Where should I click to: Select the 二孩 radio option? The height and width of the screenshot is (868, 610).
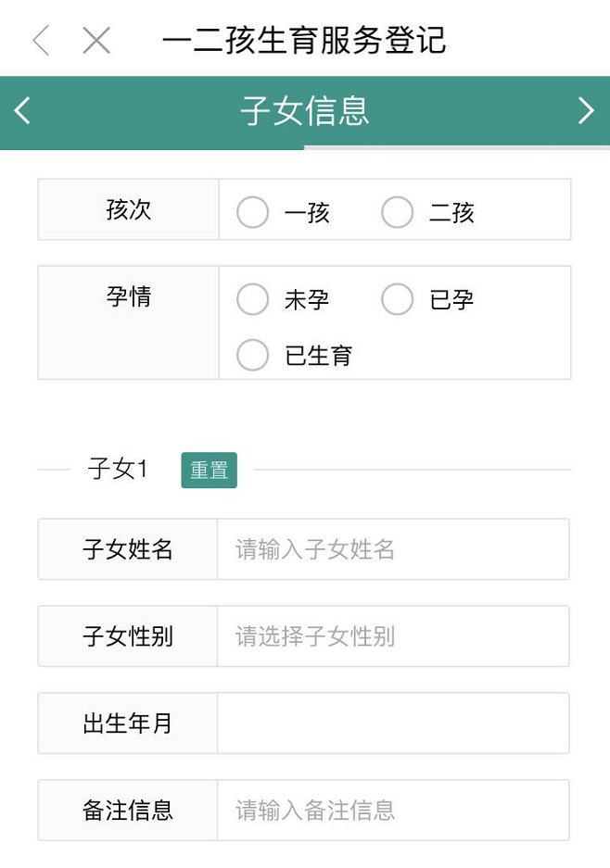[x=398, y=212]
